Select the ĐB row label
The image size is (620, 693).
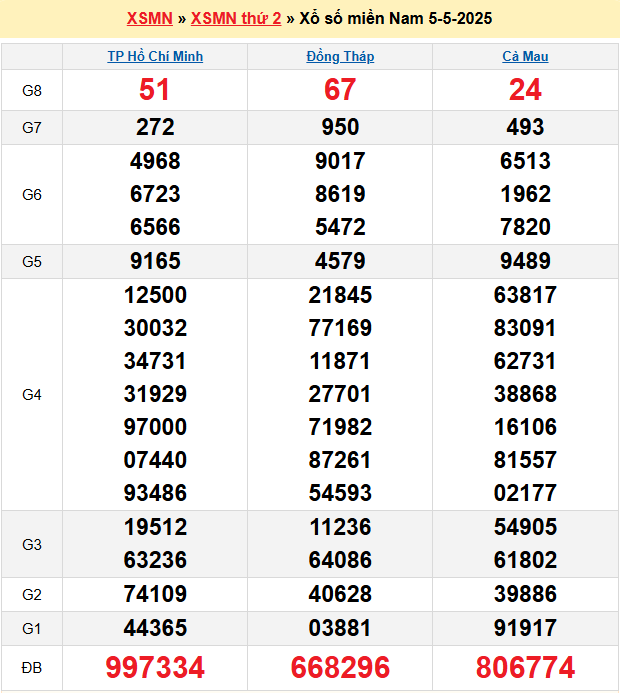(32, 667)
